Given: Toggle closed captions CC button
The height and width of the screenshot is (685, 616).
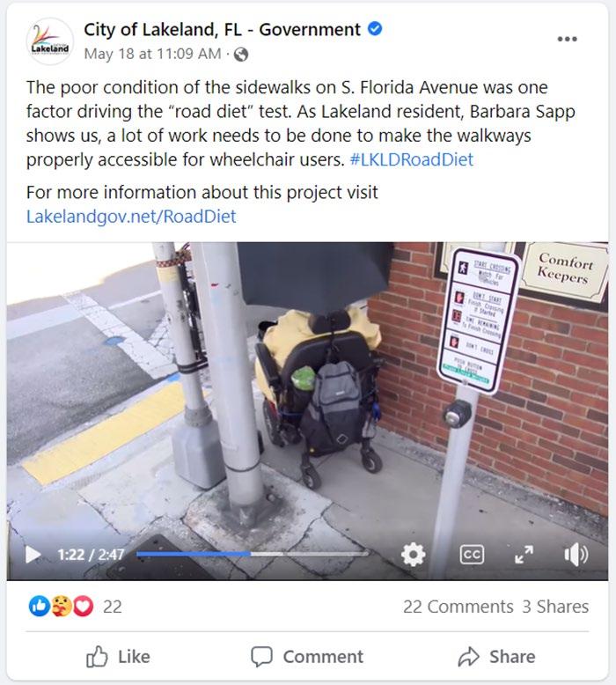Looking at the screenshot, I should [472, 555].
